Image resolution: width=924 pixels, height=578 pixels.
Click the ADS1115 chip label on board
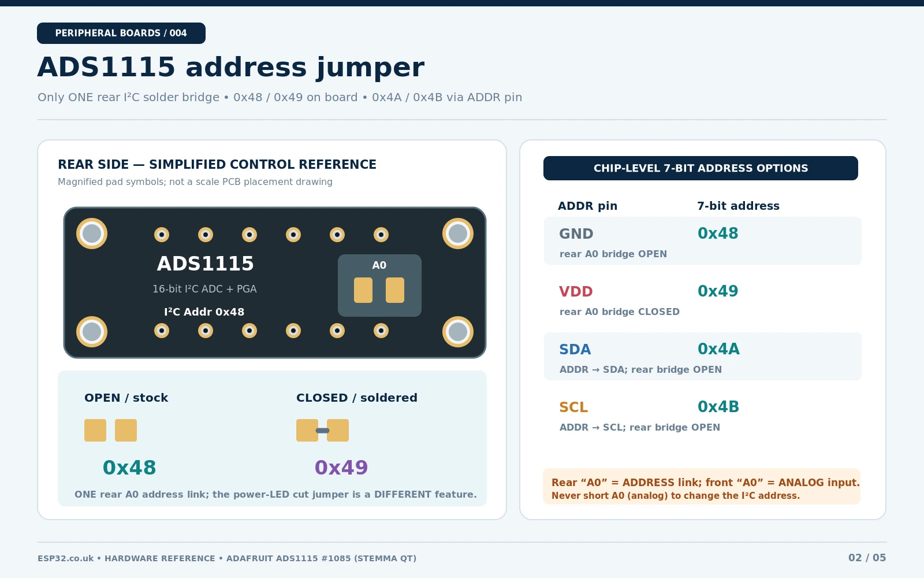tap(206, 264)
